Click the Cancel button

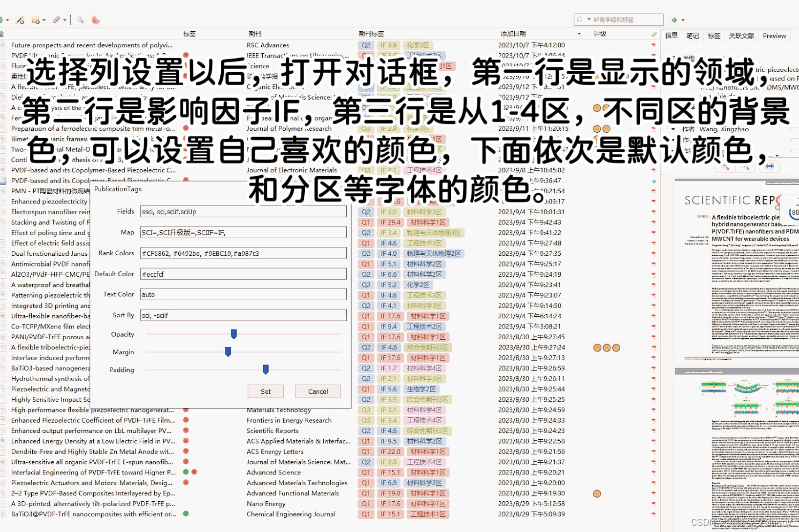pos(318,391)
